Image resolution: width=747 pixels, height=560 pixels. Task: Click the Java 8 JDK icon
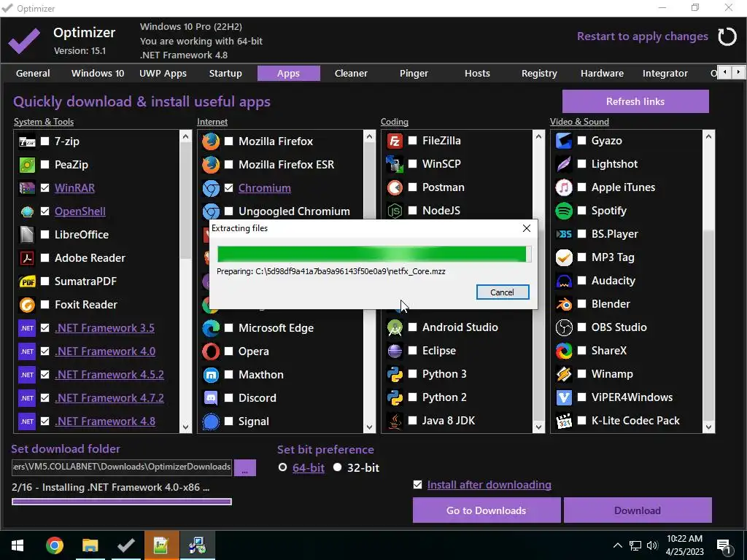tap(395, 421)
